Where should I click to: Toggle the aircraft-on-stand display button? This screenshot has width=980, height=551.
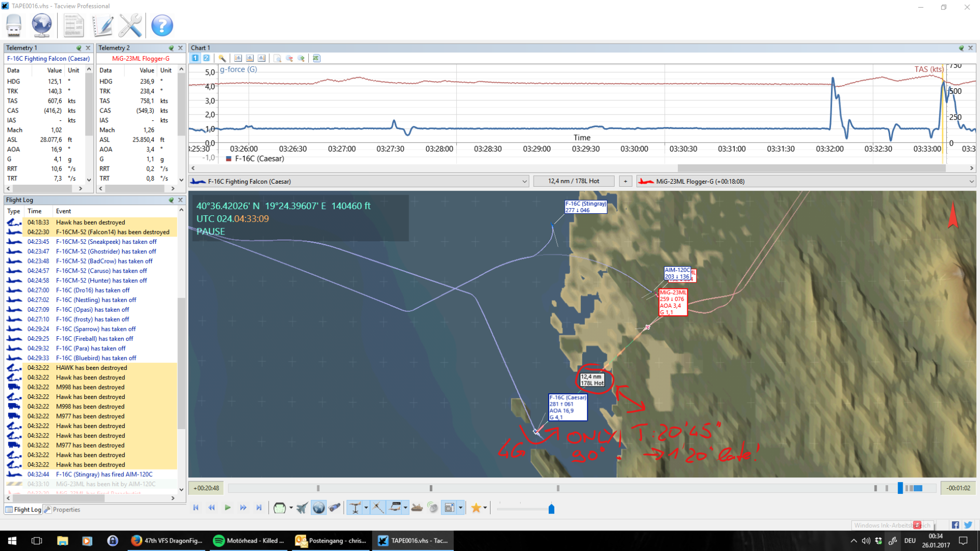pyautogui.click(x=355, y=508)
